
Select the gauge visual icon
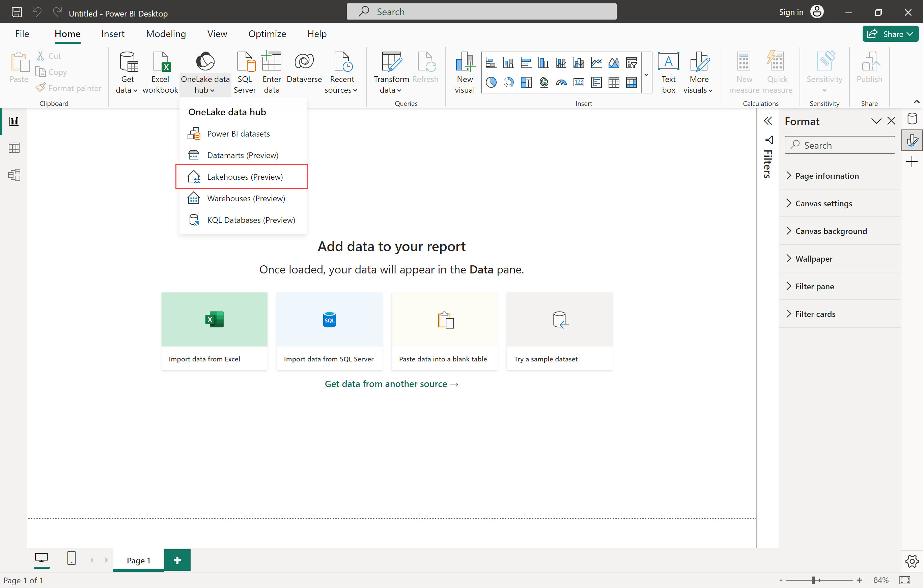tap(561, 82)
